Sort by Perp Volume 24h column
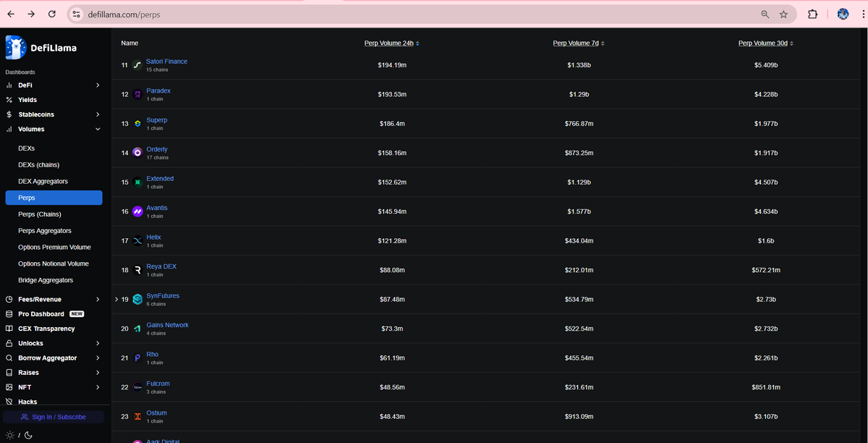This screenshot has width=868, height=443. click(x=391, y=43)
